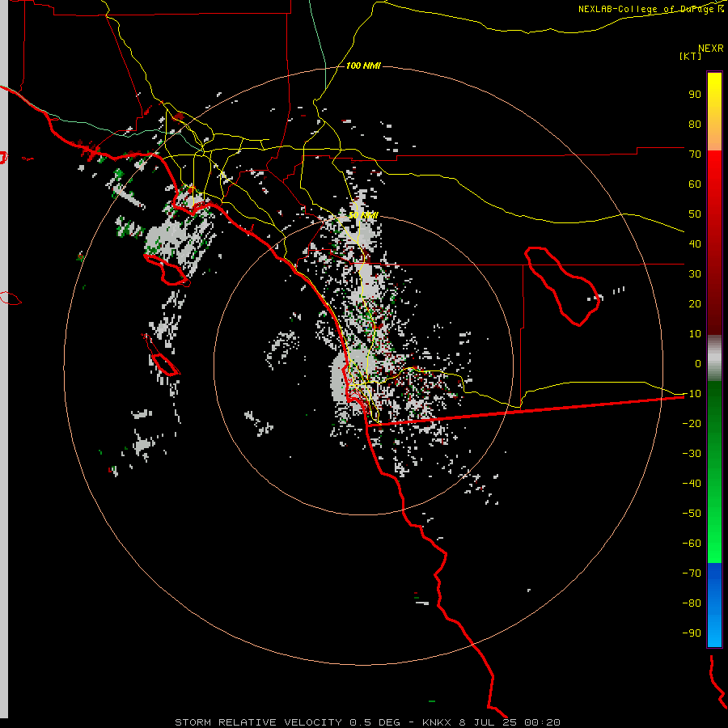Pick the blue segment of velocity color bar

click(x=714, y=605)
